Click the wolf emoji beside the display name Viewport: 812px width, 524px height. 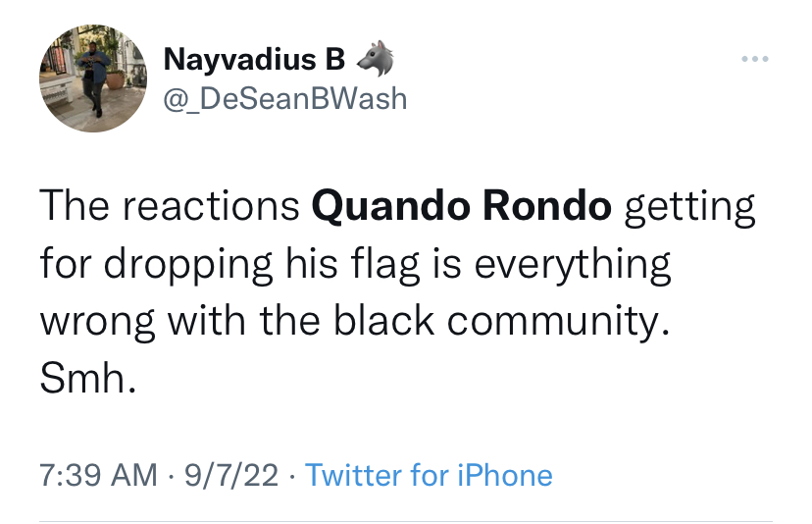(374, 61)
